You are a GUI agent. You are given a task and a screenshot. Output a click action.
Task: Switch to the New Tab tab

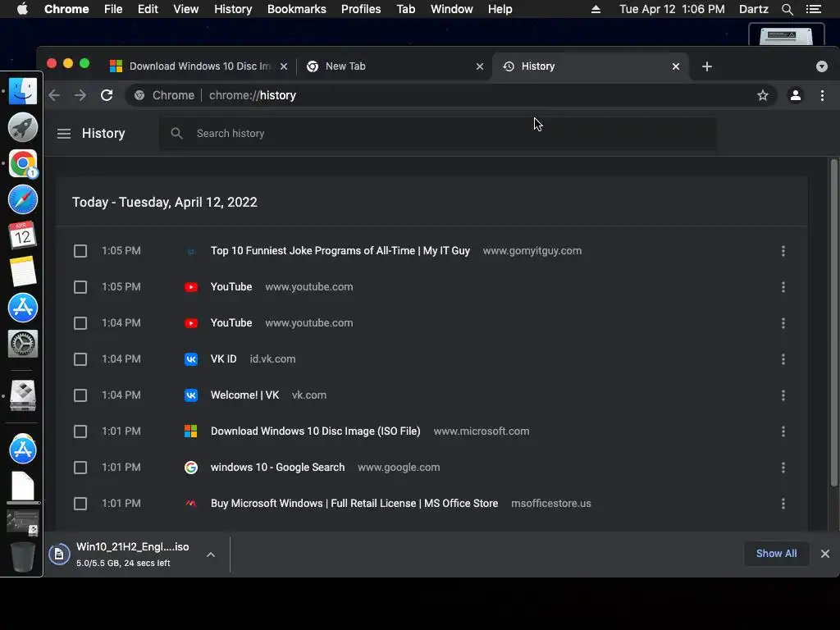pyautogui.click(x=394, y=66)
